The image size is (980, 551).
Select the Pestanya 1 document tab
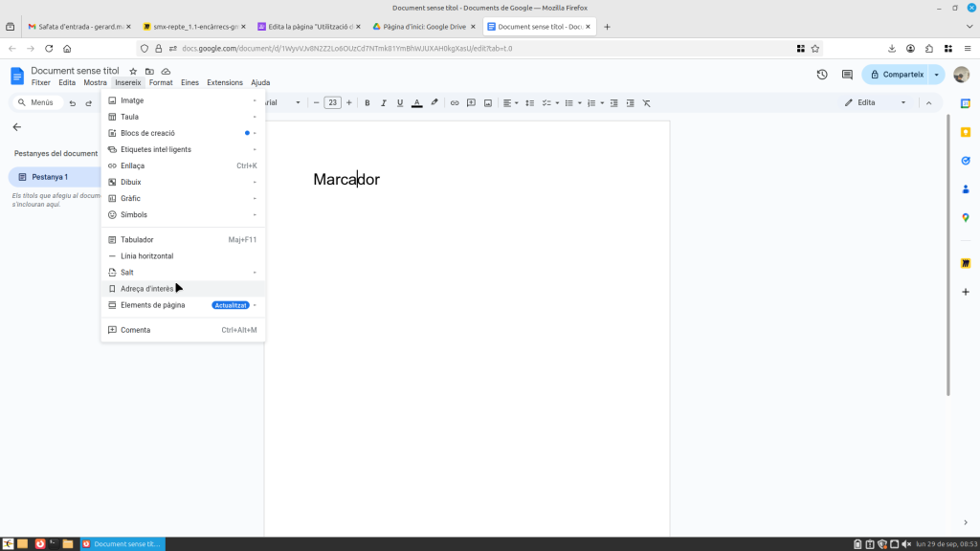(x=53, y=177)
